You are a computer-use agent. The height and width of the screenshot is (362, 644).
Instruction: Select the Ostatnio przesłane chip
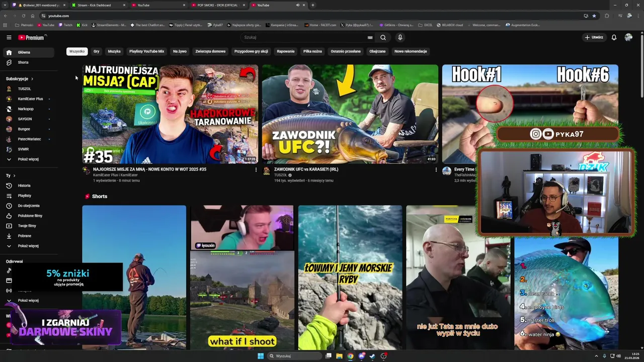pos(346,51)
